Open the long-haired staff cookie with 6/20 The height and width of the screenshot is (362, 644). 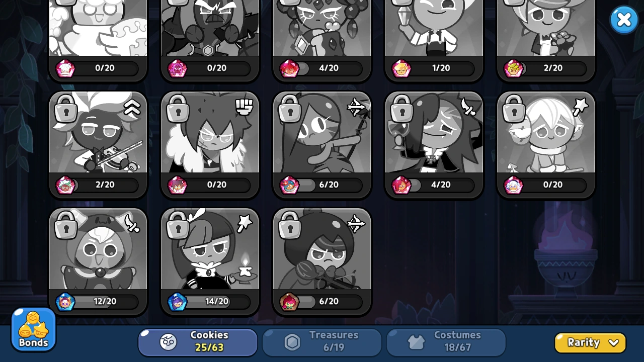click(x=322, y=145)
